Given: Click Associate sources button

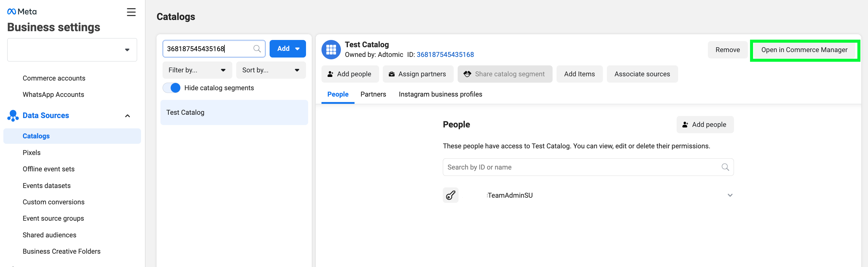Looking at the screenshot, I should pos(642,74).
